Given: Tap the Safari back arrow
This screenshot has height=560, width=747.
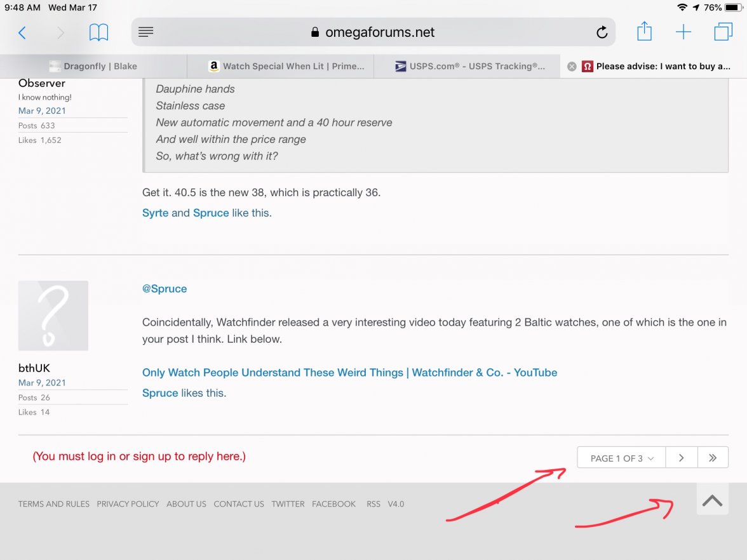Looking at the screenshot, I should pos(22,33).
